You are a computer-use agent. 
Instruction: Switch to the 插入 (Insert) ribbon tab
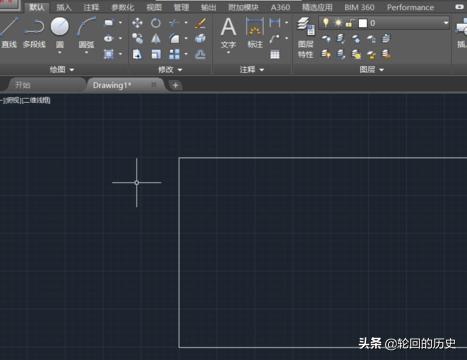pos(64,7)
